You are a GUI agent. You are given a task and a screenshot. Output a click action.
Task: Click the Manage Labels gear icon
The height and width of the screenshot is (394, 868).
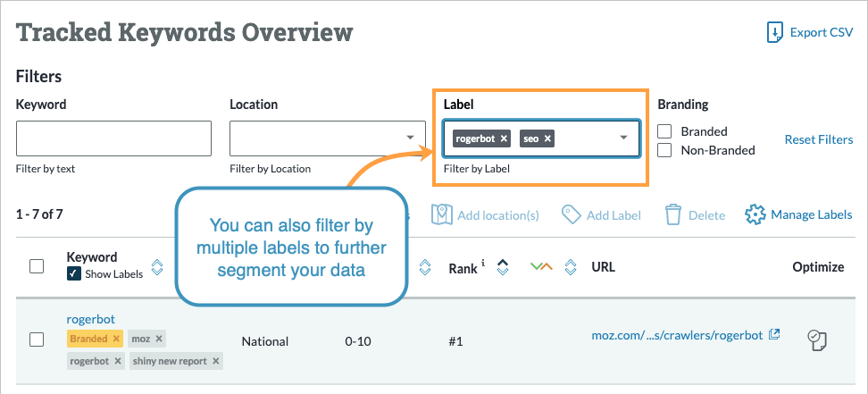[755, 214]
